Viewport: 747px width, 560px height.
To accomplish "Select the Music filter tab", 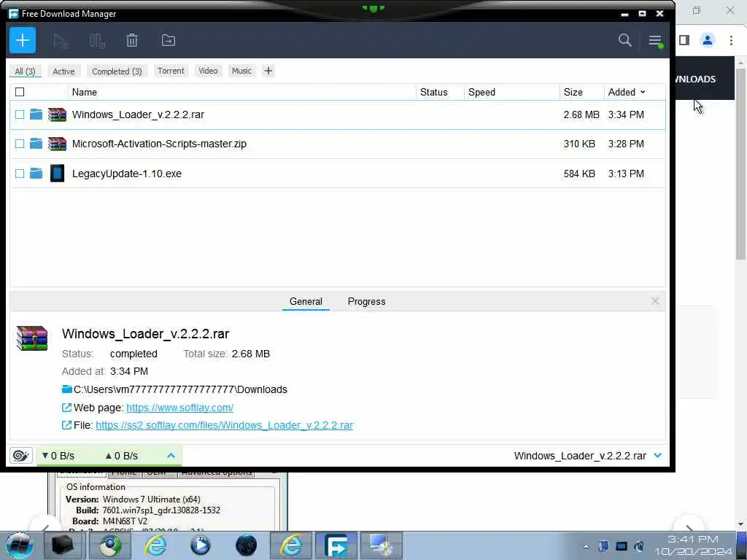I will coord(241,71).
